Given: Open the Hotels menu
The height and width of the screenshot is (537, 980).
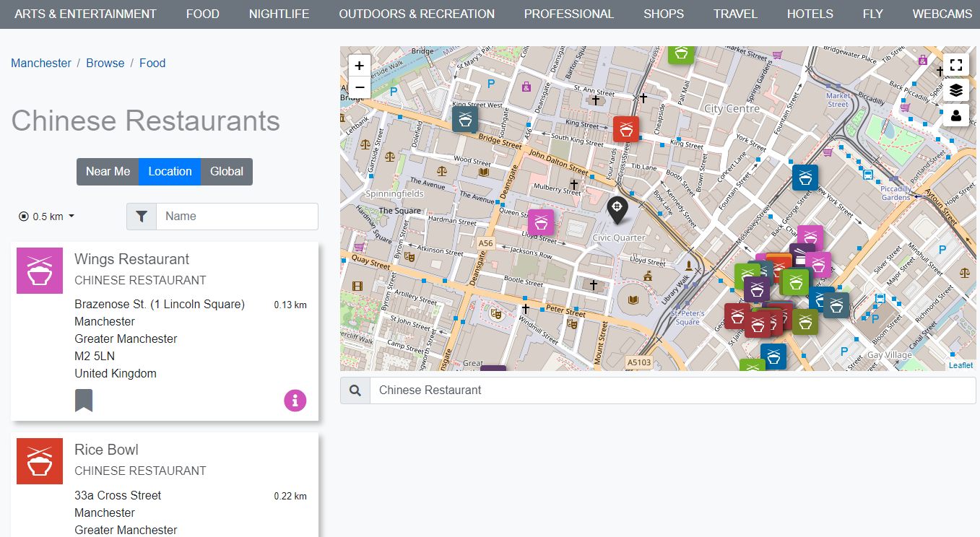Looking at the screenshot, I should [x=810, y=14].
